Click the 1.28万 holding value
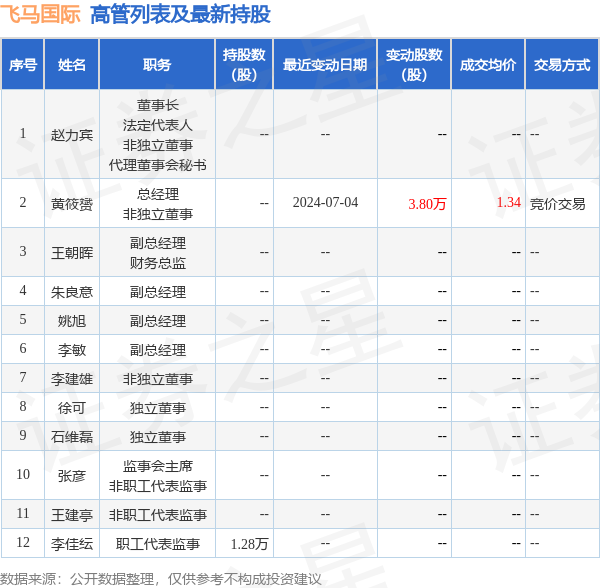Screen dimensions: 600x588 pyautogui.click(x=249, y=544)
